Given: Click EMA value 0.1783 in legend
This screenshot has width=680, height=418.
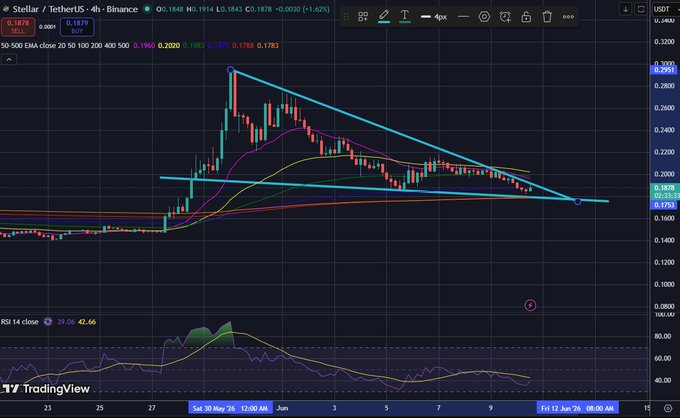Looking at the screenshot, I should coord(268,45).
